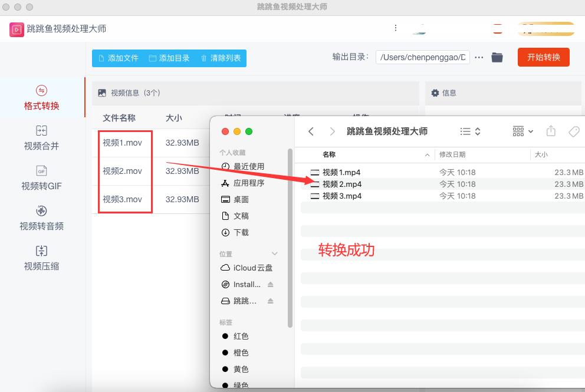The image size is (585, 392).
Task: Switch Finder window to list view
Action: click(x=465, y=131)
